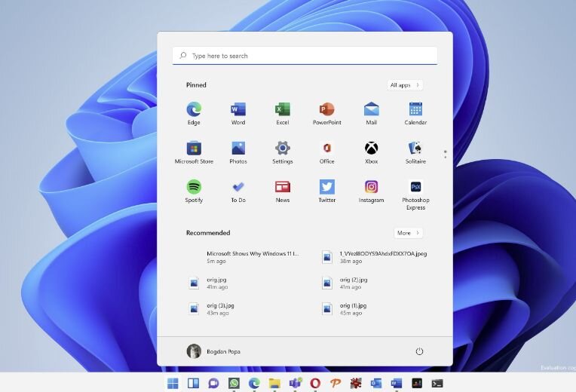
Task: Launch the News app
Action: coord(283,191)
